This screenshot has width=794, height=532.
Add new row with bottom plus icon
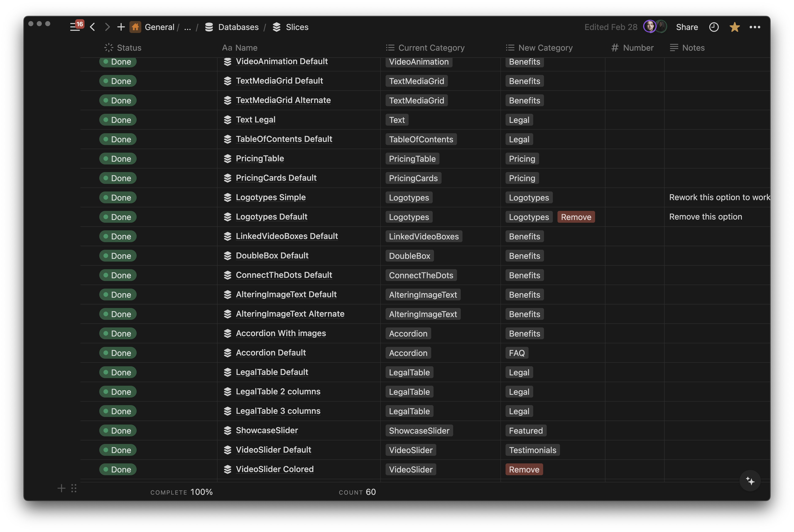click(x=61, y=488)
